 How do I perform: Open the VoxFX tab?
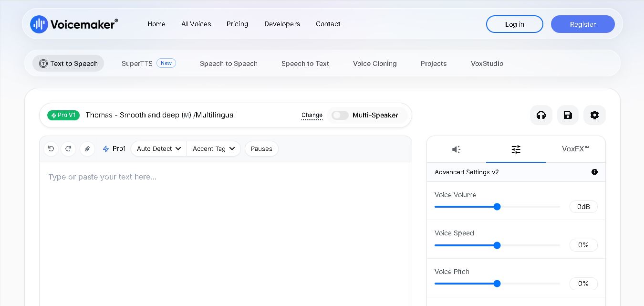pyautogui.click(x=575, y=149)
